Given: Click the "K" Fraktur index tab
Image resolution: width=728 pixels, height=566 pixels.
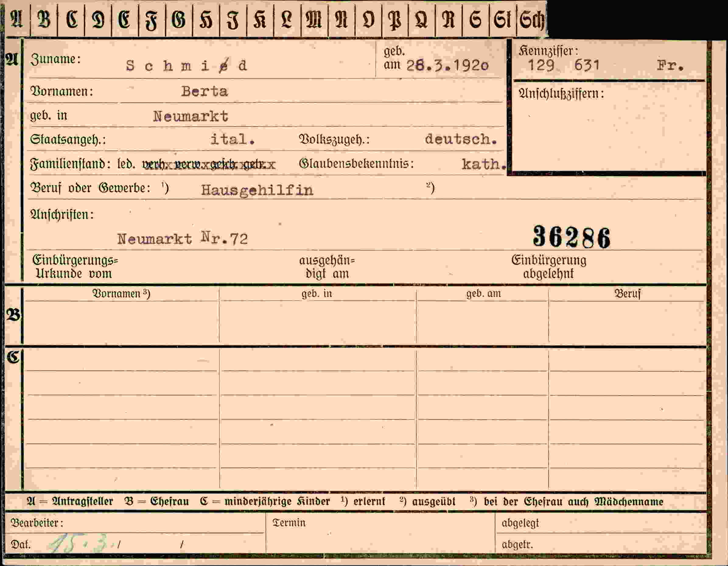Looking at the screenshot, I should click(260, 20).
